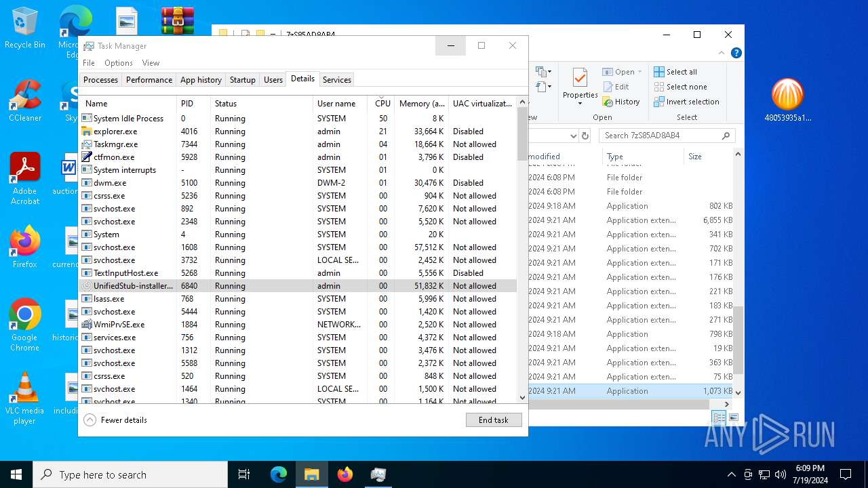Select the WmiPrvSE.exe process row
This screenshot has width=868, height=488.
tap(298, 325)
